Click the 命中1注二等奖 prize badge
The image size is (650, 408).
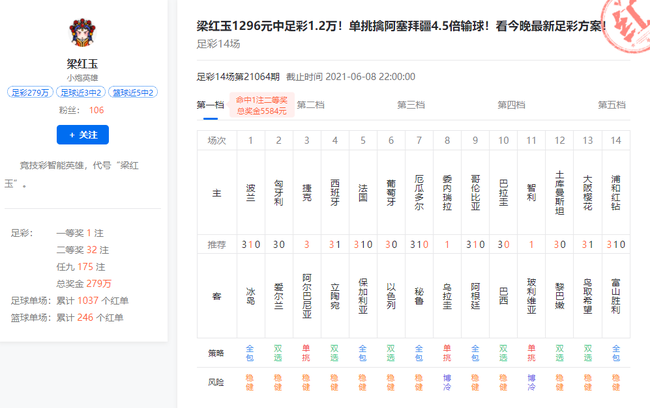[262, 105]
